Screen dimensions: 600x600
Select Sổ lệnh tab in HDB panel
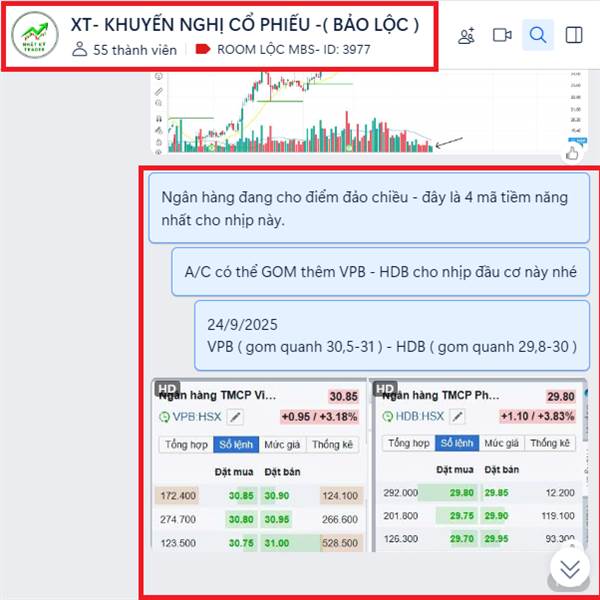tap(457, 443)
